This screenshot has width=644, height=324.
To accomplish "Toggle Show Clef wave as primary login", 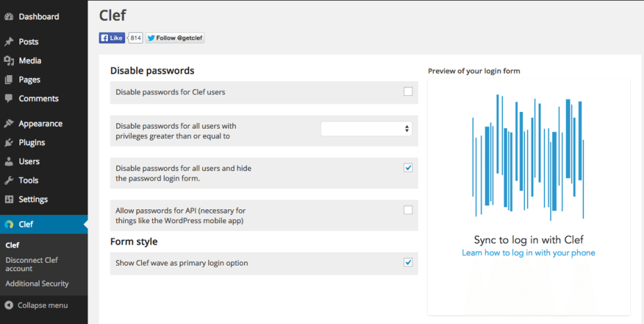I will click(x=408, y=262).
